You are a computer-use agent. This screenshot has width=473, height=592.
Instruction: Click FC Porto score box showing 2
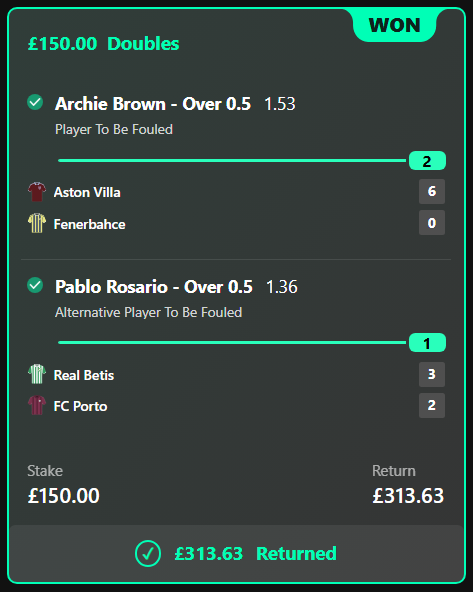point(432,405)
